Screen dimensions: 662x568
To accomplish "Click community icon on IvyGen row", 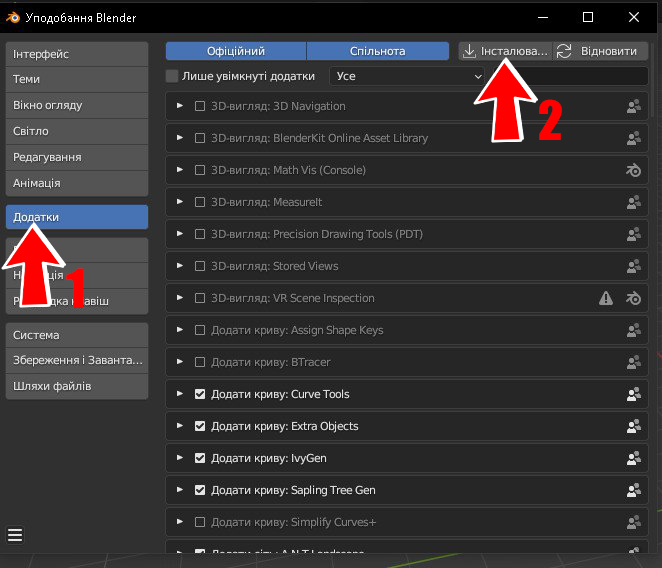I will [634, 458].
